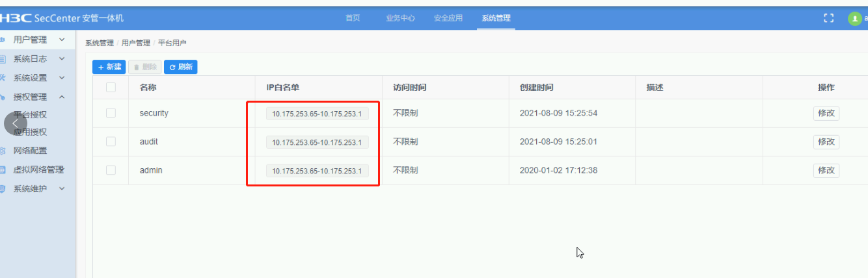Expand 用户管理 sidebar menu
The height and width of the screenshot is (278, 868).
38,40
